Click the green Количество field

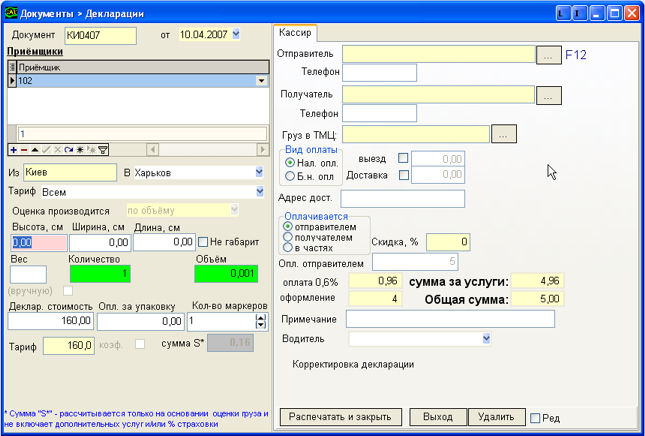(100, 274)
